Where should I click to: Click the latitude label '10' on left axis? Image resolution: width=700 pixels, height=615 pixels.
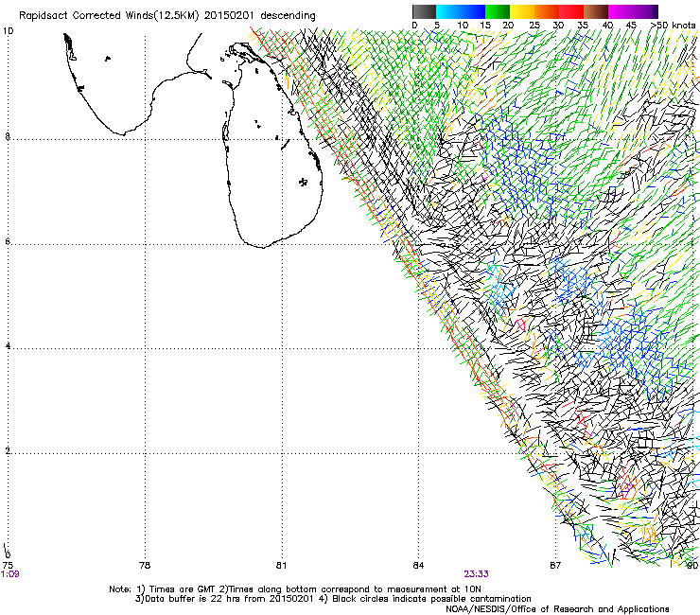click(x=8, y=31)
